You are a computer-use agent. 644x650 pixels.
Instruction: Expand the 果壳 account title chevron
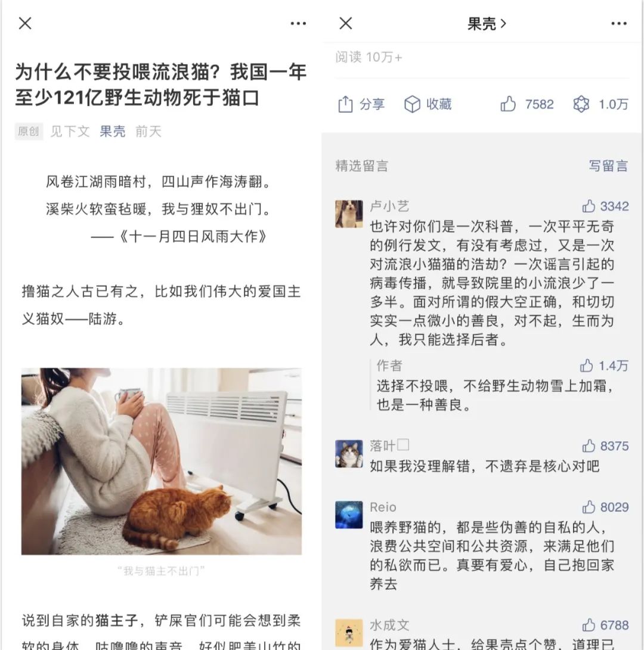(503, 24)
